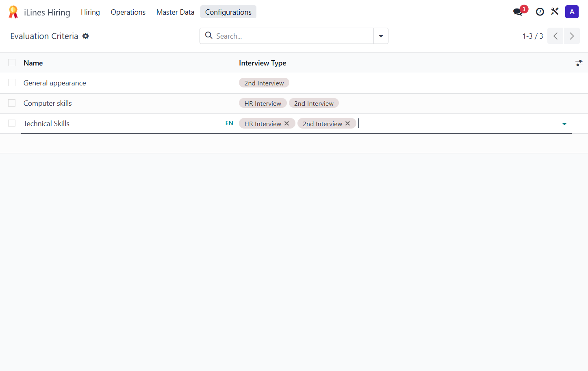
Task: Click 2nd Interview tag on General appearance
Action: (264, 83)
